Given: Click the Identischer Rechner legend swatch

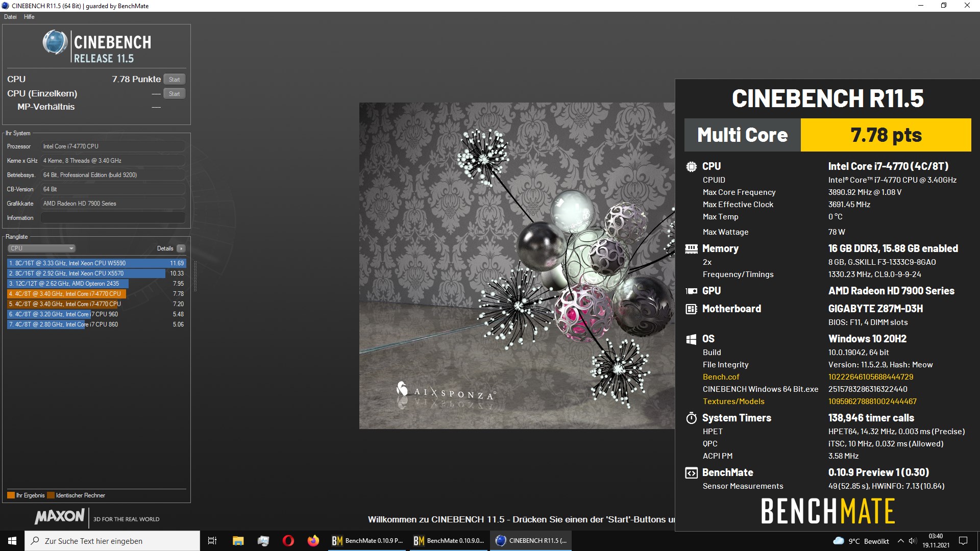Looking at the screenshot, I should pyautogui.click(x=51, y=495).
